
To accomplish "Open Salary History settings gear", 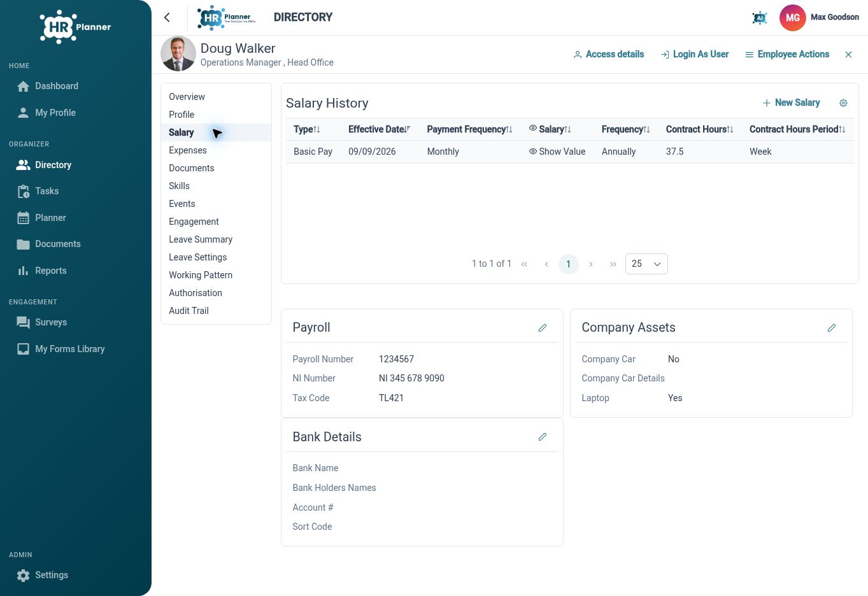I will [843, 103].
